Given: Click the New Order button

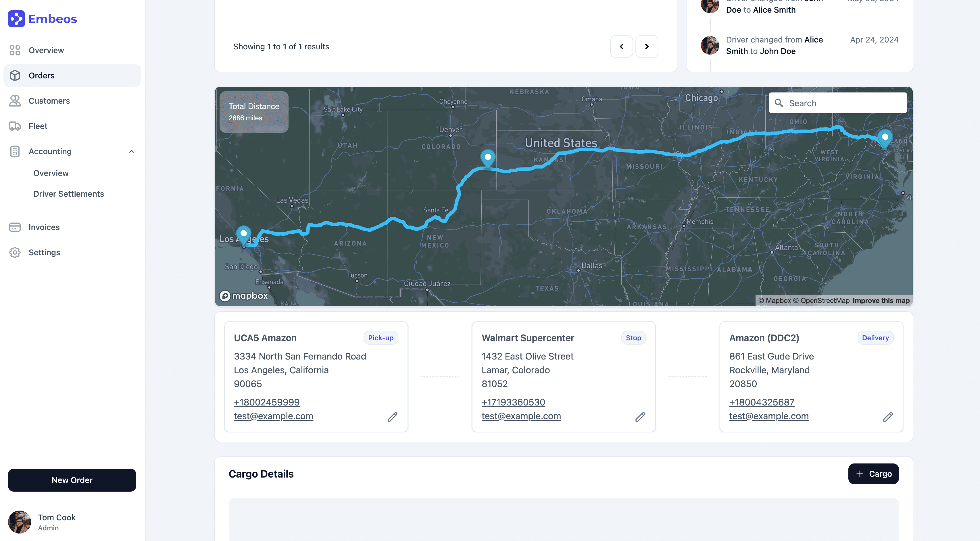Looking at the screenshot, I should [72, 480].
